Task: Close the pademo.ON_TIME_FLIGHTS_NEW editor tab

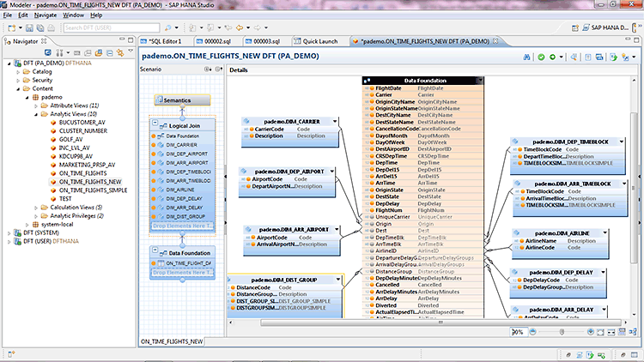Action: pos(495,41)
